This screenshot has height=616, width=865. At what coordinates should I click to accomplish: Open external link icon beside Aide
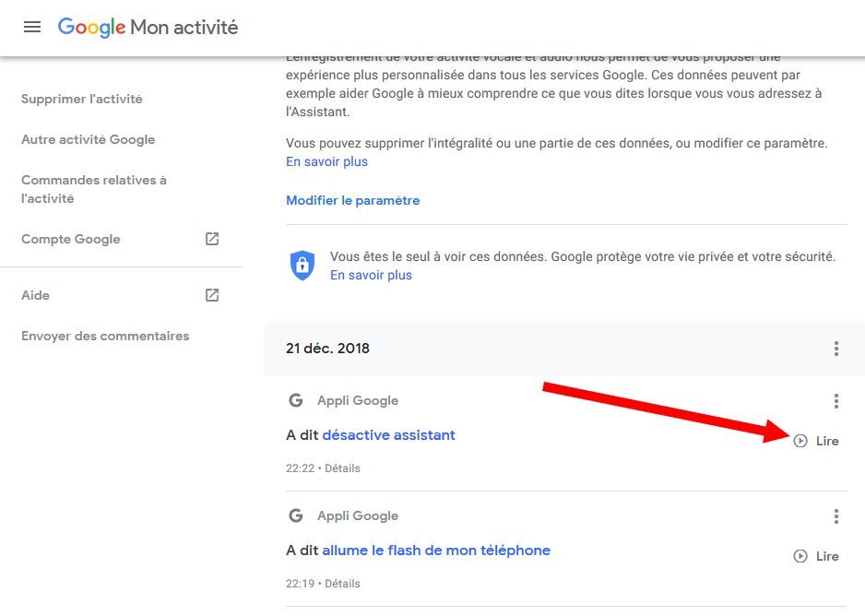click(x=212, y=295)
